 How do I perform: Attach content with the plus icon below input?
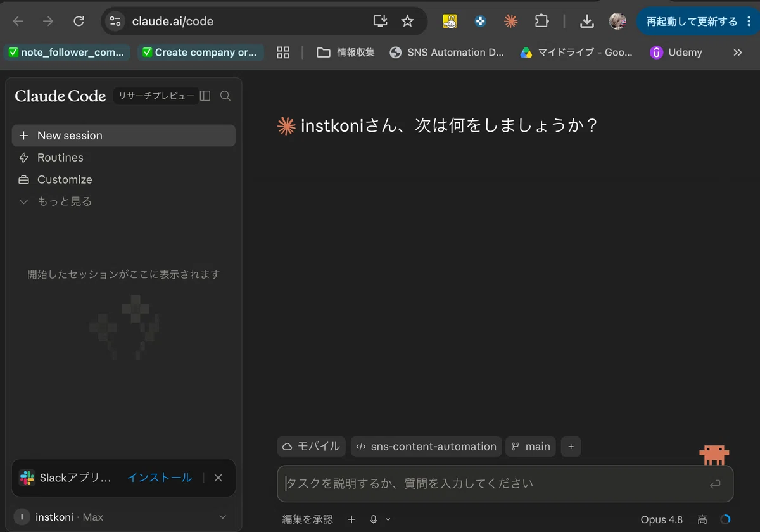pos(351,519)
